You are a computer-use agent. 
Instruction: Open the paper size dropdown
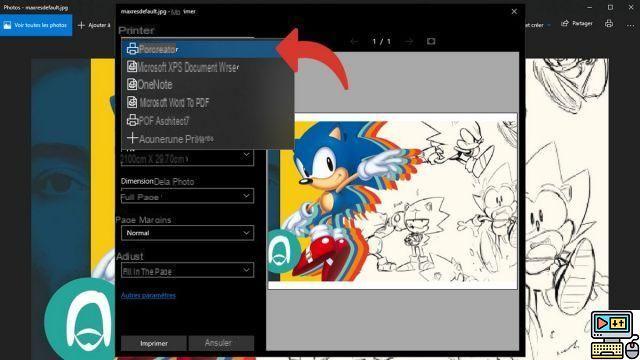tap(187, 158)
